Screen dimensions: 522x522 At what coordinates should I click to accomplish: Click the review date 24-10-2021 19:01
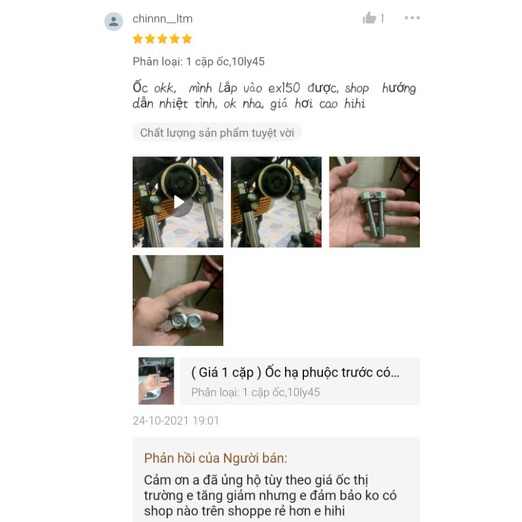click(x=176, y=421)
